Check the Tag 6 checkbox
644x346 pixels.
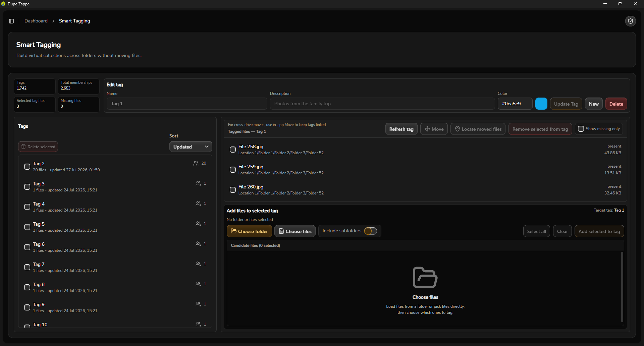pyautogui.click(x=27, y=247)
